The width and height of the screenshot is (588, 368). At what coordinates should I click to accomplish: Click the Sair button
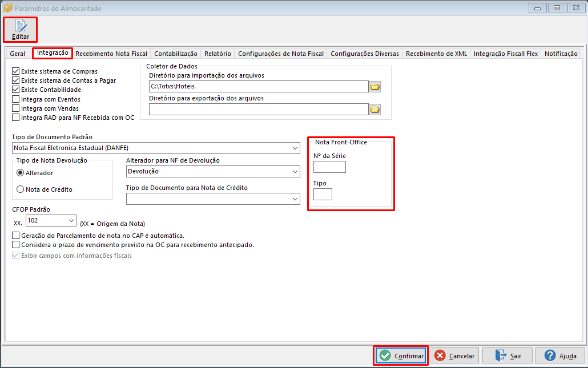tap(508, 355)
